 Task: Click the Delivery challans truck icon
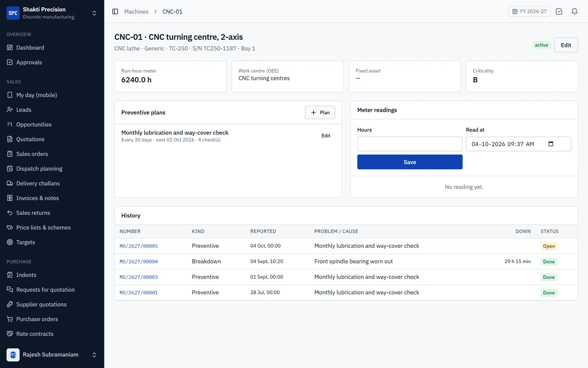10,183
